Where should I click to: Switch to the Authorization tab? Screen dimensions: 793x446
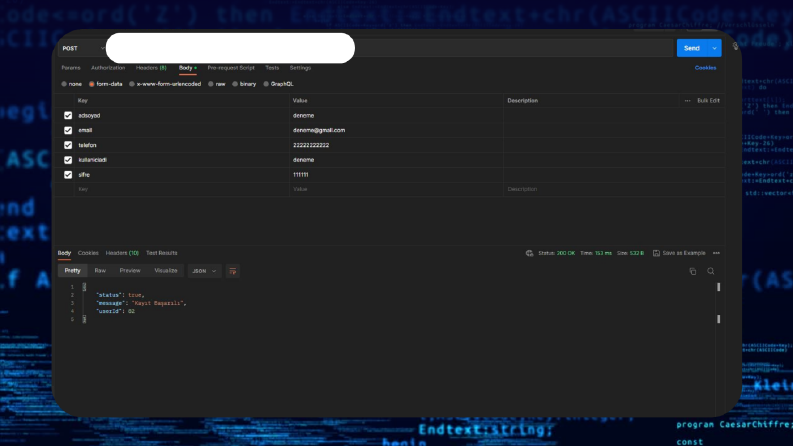[x=108, y=68]
